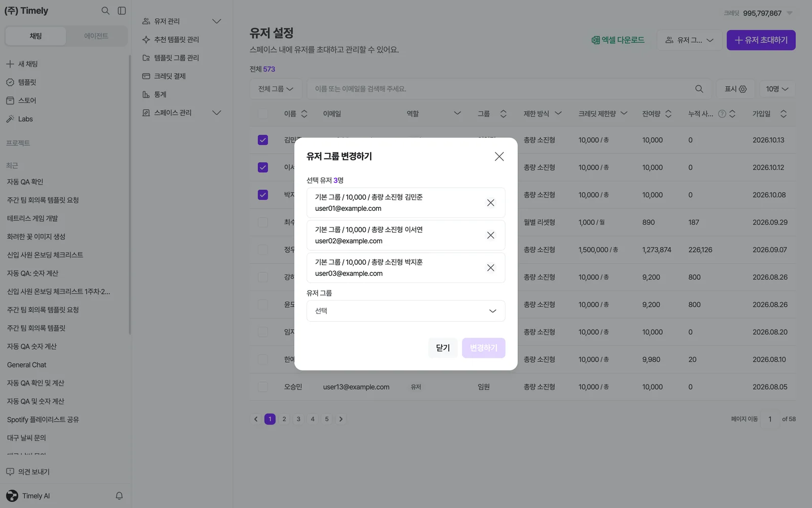
Task: Open the 전체 그룹 filter dropdown
Action: coord(276,89)
